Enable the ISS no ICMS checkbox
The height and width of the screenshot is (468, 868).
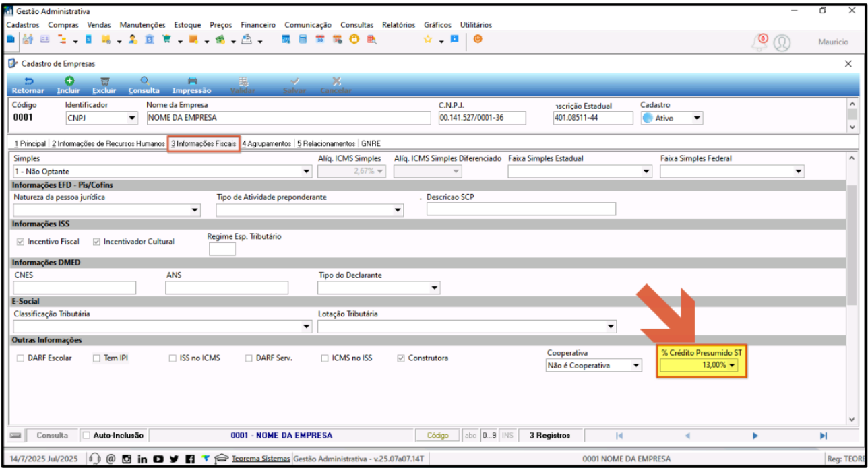tap(173, 358)
